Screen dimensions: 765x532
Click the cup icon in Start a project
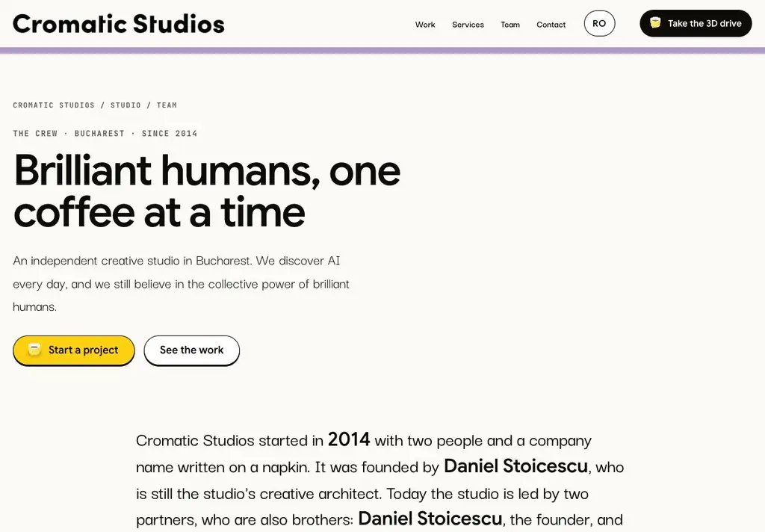34,350
